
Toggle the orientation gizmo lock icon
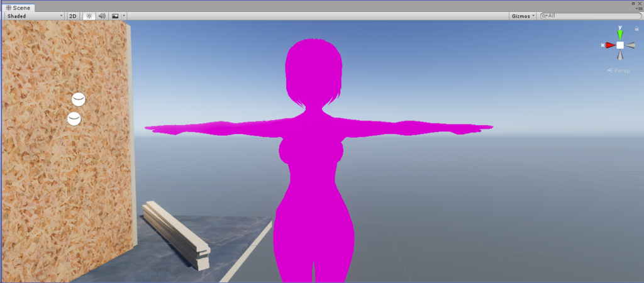click(x=636, y=29)
